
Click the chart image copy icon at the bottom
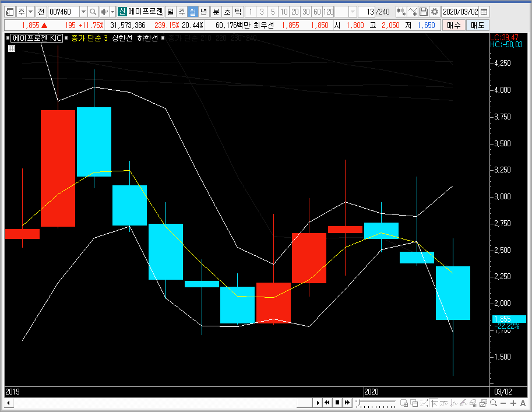[483, 403]
